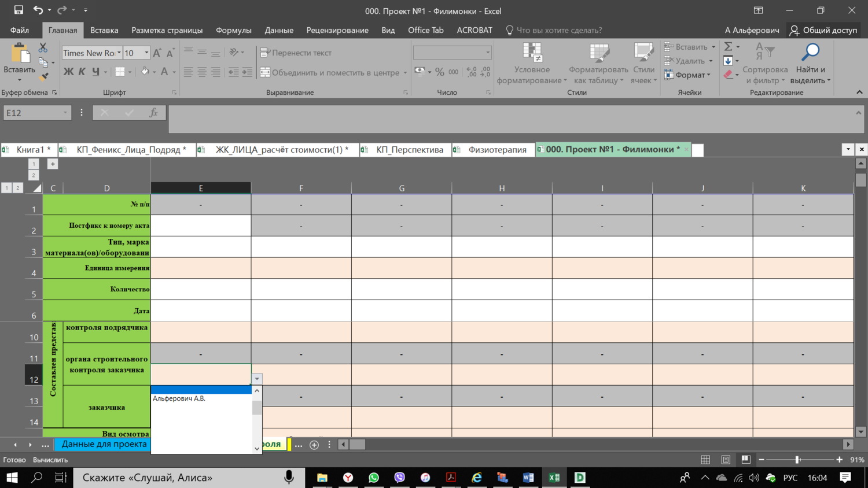The image size is (868, 488).
Task: Expand the merge and center options arrow
Action: [x=405, y=73]
